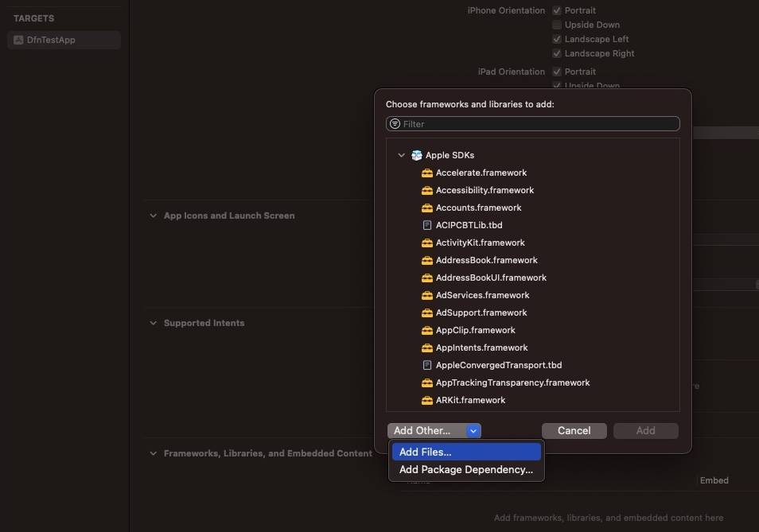Click the Add Other... dropdown button
Image resolution: width=759 pixels, height=532 pixels.
point(434,430)
